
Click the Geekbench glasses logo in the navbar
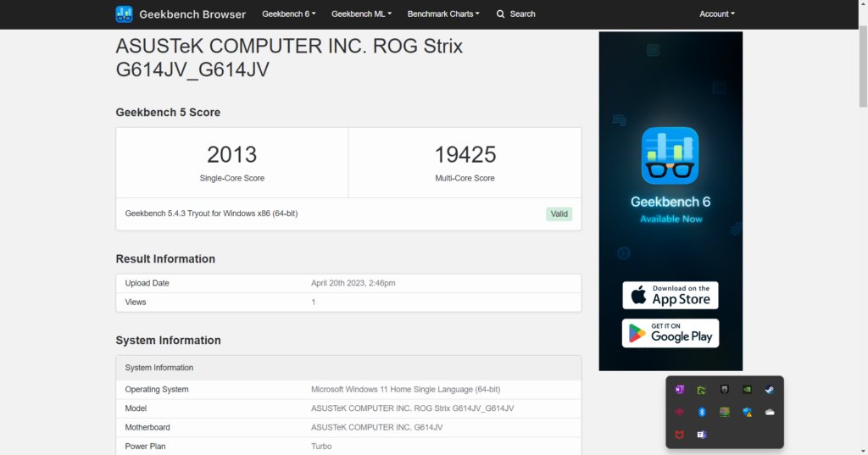[124, 14]
